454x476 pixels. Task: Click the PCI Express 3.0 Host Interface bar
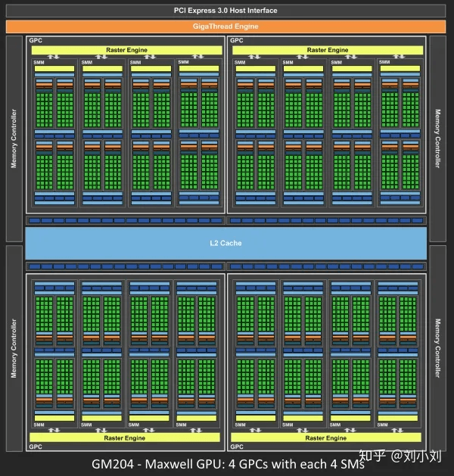(x=225, y=11)
